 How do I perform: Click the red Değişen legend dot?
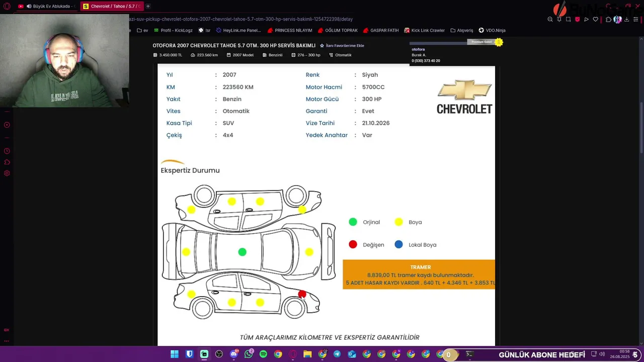[x=353, y=244]
